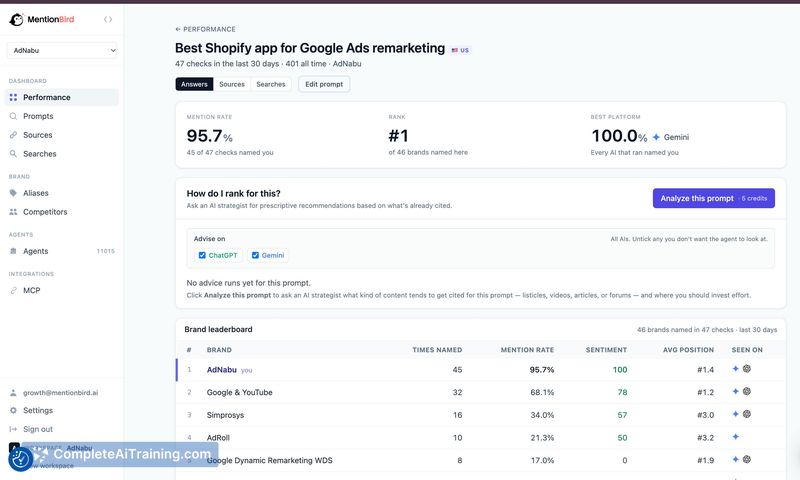
Task: Click the Sources link icon
Action: [13, 135]
